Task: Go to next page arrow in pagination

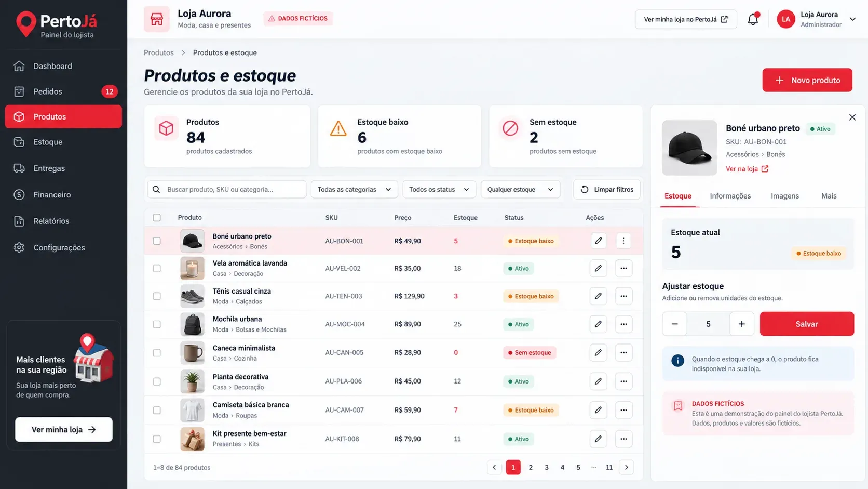Action: click(627, 467)
